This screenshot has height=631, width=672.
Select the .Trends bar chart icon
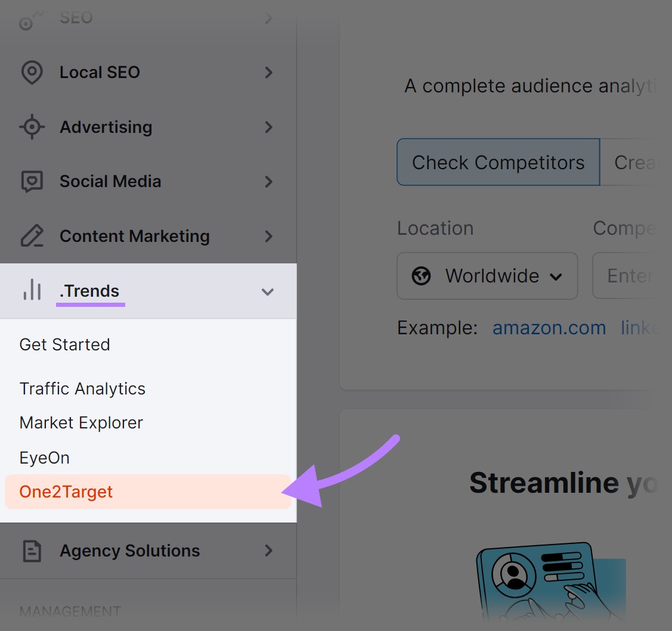(32, 291)
